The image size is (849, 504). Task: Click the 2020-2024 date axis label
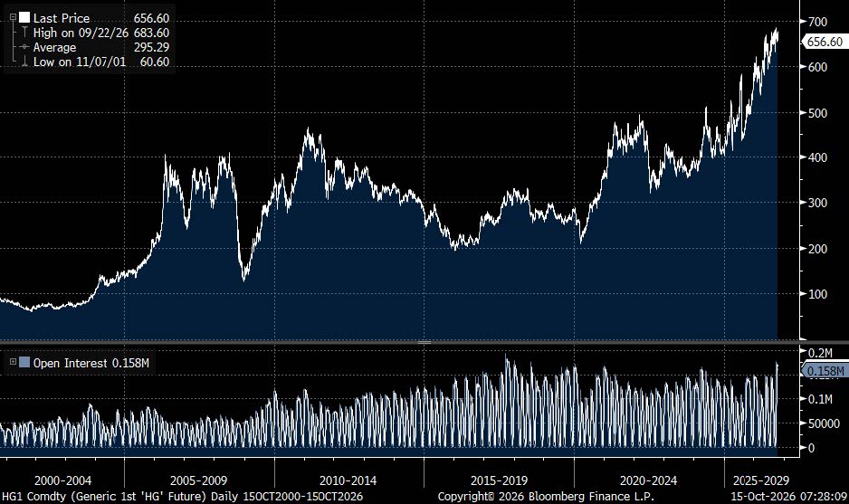(x=648, y=480)
